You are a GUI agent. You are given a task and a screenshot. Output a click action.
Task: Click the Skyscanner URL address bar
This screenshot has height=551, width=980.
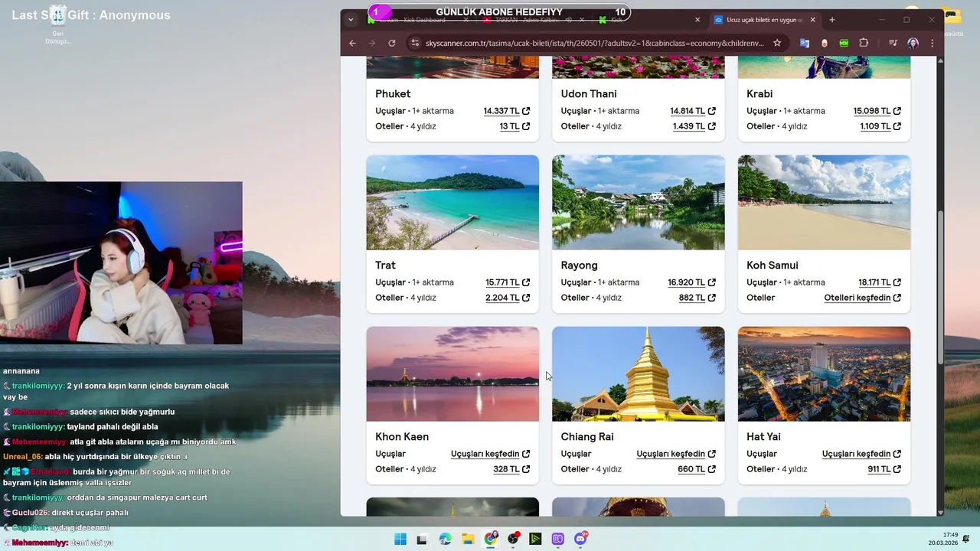click(594, 43)
